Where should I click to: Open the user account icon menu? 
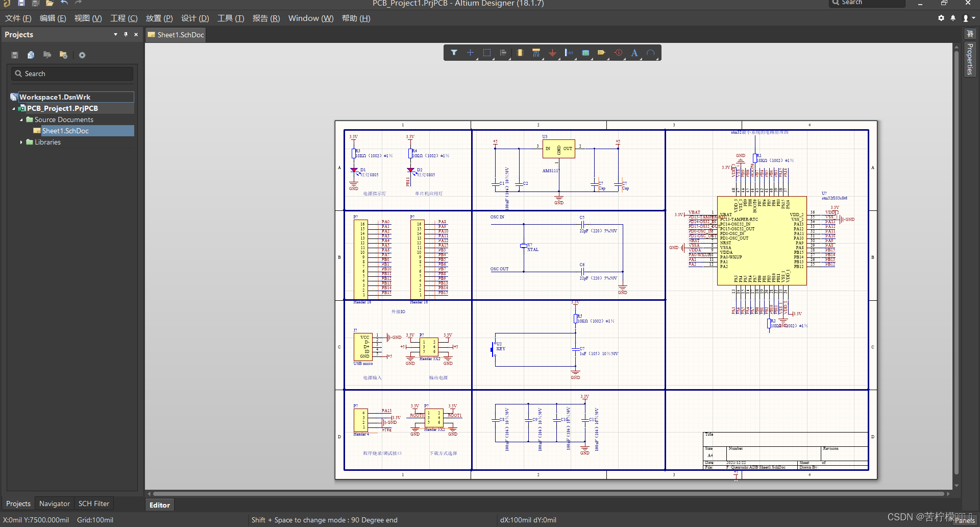(968, 18)
